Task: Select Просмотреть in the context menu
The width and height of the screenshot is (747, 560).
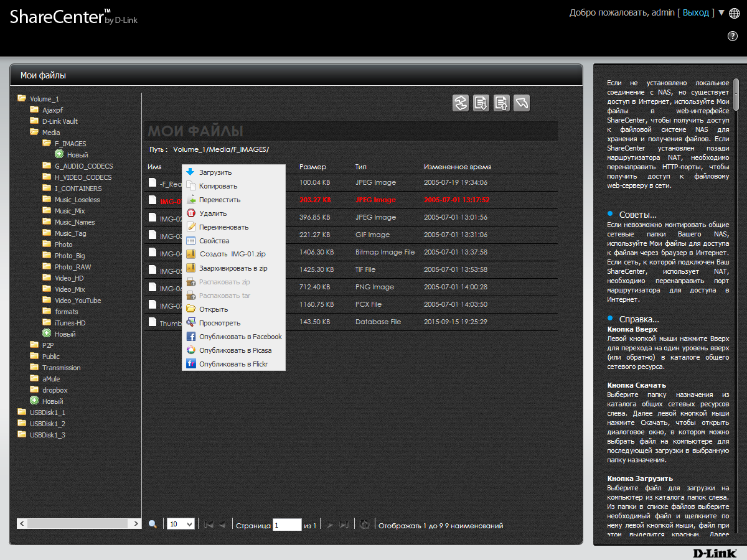Action: pyautogui.click(x=233, y=323)
